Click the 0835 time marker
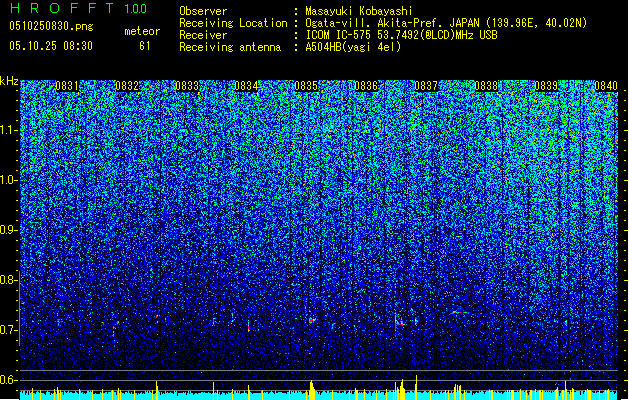 [306, 86]
